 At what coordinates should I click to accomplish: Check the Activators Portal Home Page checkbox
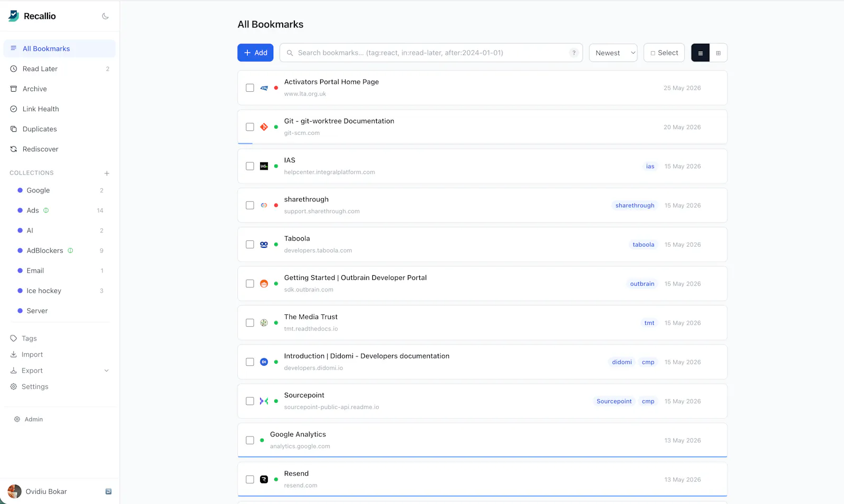click(250, 88)
